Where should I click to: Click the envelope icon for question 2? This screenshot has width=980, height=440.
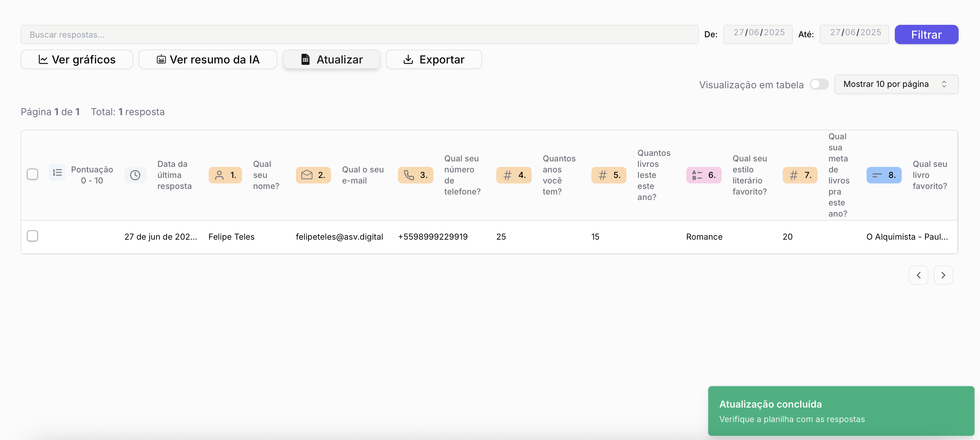pyautogui.click(x=307, y=175)
